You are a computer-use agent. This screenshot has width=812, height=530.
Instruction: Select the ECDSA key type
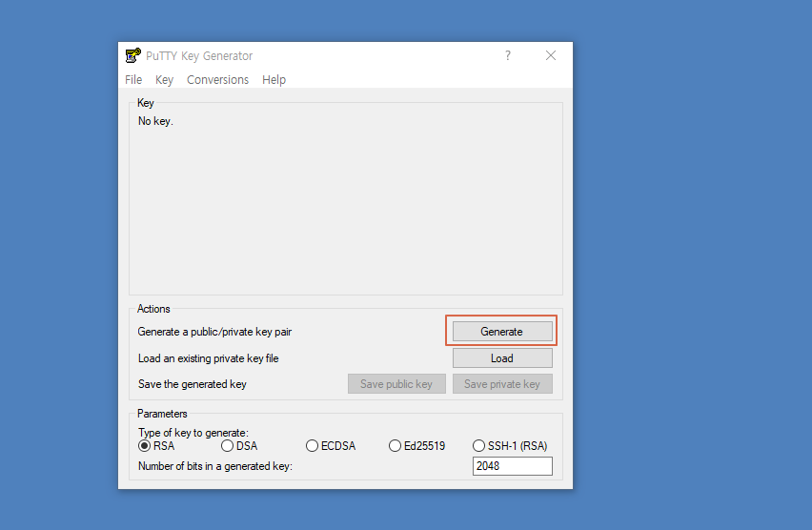[331, 446]
